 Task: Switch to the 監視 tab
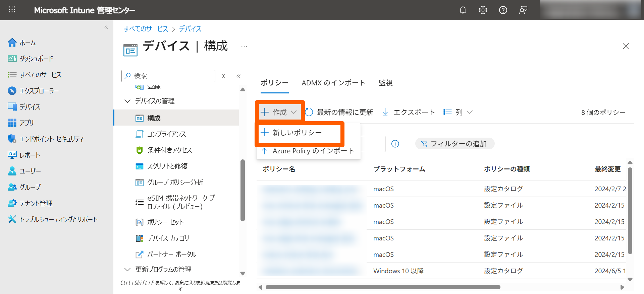pyautogui.click(x=385, y=83)
